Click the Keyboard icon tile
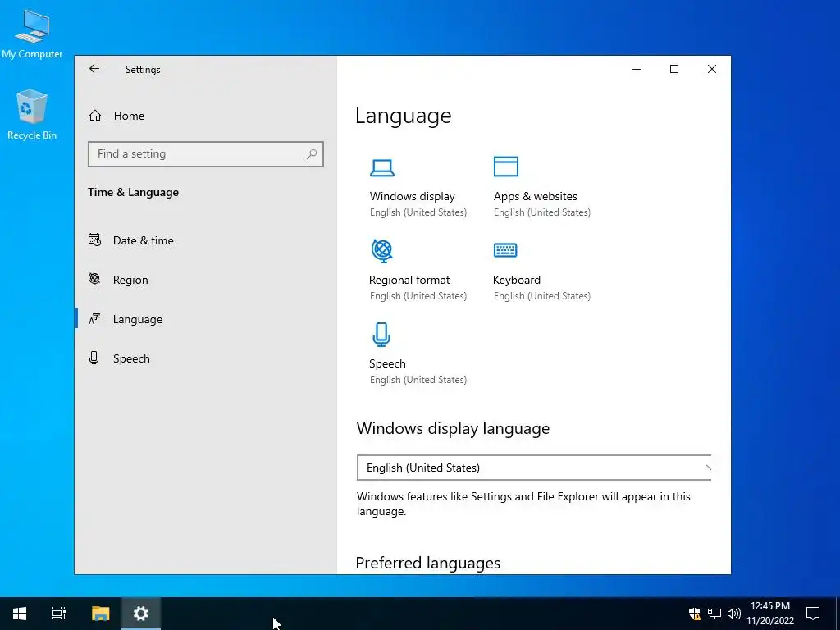 click(505, 250)
